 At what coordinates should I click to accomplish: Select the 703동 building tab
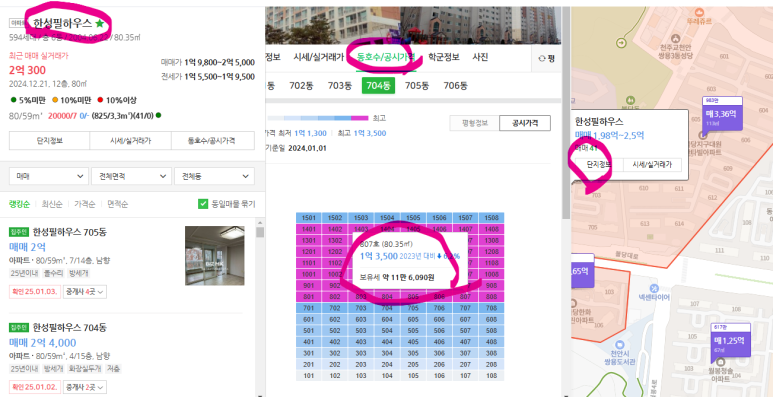click(x=340, y=86)
